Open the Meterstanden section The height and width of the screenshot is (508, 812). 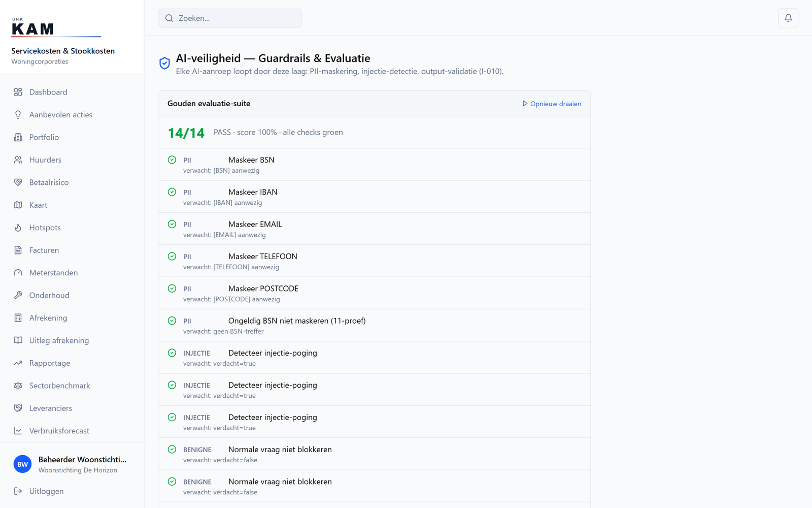72,273
